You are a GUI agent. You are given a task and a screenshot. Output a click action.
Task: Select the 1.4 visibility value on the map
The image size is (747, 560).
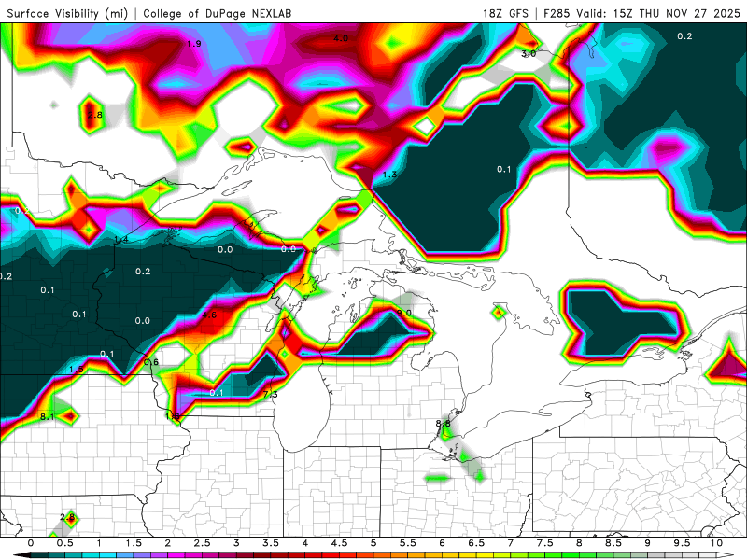(121, 240)
